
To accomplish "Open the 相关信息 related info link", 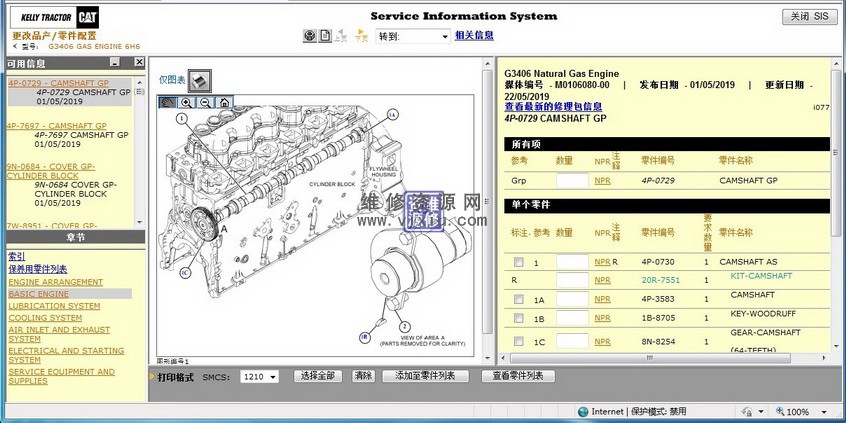I will click(x=474, y=35).
